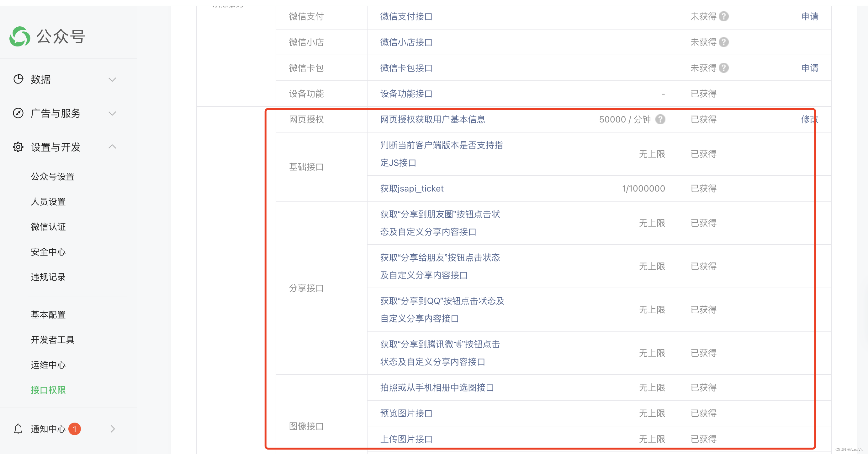Click 申请 for 微信支付接口
The width and height of the screenshot is (868, 454).
pos(810,16)
